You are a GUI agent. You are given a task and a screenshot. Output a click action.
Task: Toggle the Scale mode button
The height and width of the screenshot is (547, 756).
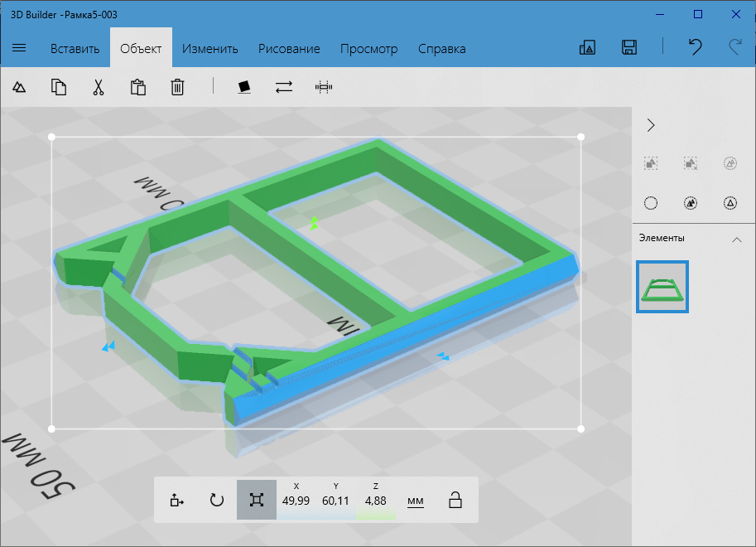[x=257, y=500]
